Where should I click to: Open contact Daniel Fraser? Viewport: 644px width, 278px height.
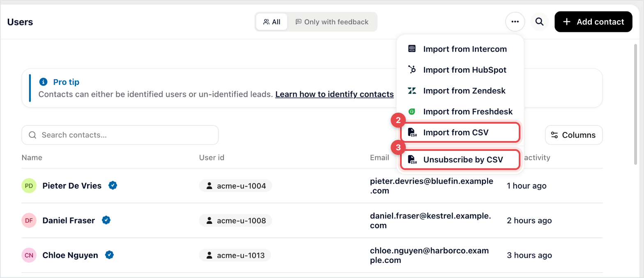click(69, 220)
